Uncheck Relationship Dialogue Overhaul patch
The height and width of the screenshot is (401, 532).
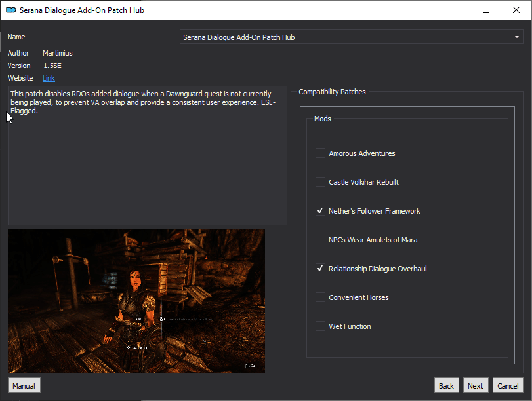pos(320,269)
